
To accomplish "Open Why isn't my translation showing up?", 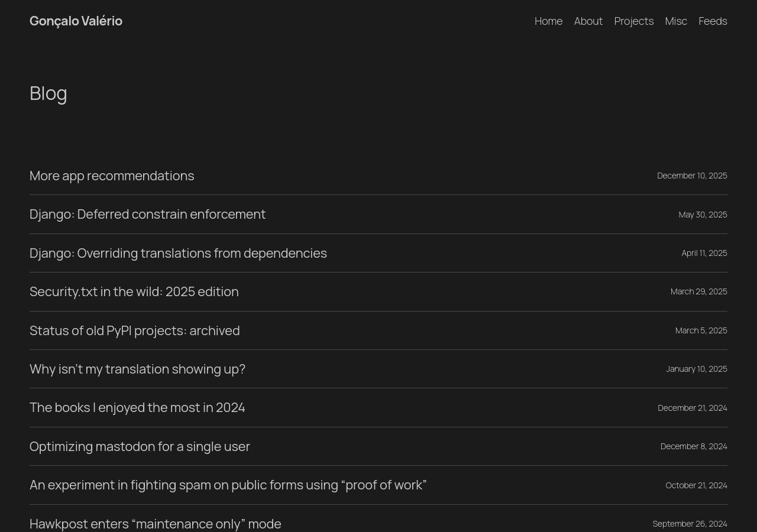I will (137, 369).
